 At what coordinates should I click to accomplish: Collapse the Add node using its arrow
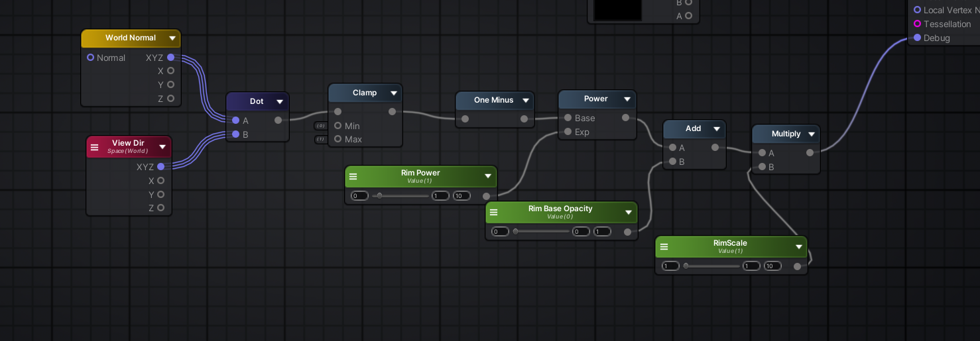coord(716,129)
